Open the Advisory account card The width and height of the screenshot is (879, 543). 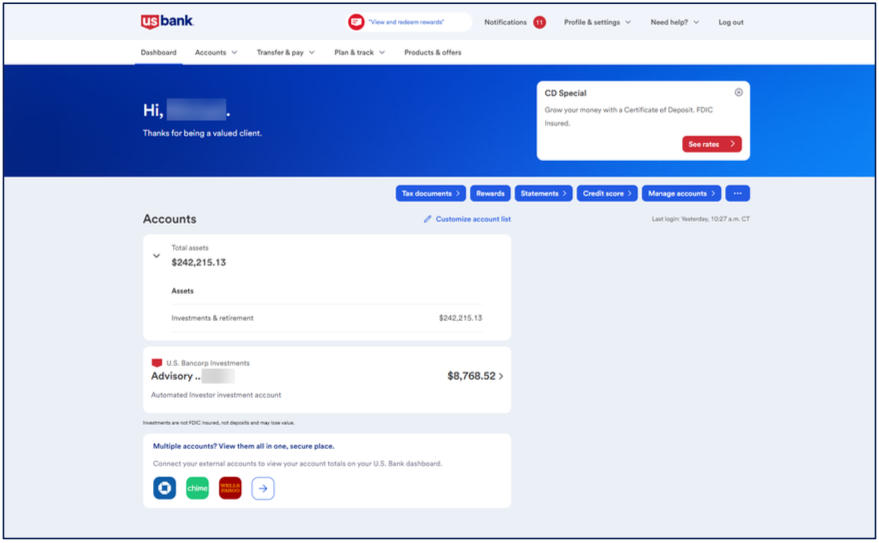[327, 380]
